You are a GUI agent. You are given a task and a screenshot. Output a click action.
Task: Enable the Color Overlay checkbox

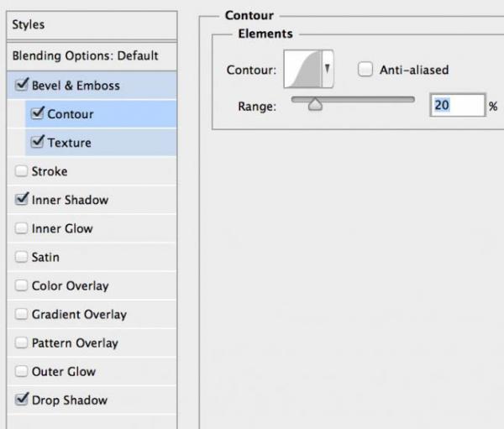point(22,285)
